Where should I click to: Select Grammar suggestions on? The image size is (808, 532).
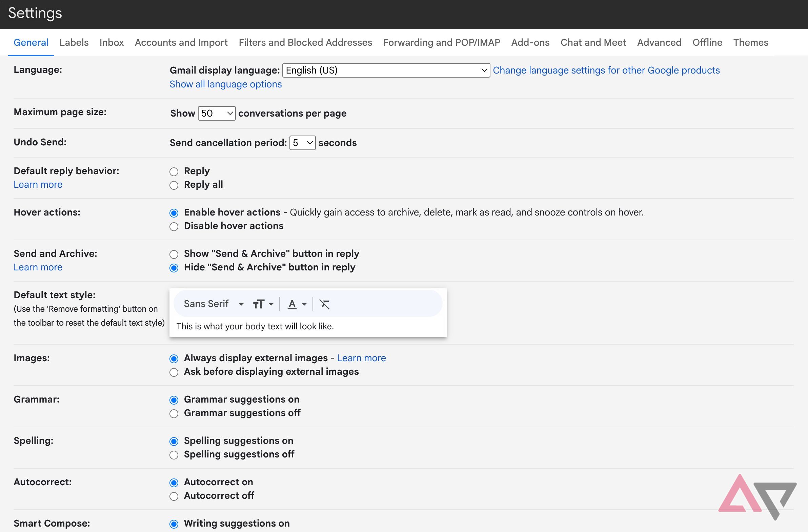click(174, 400)
